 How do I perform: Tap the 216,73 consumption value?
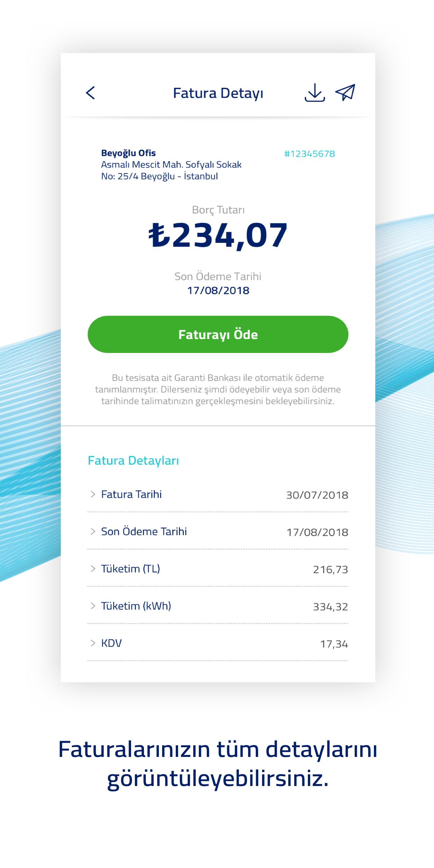coord(330,570)
